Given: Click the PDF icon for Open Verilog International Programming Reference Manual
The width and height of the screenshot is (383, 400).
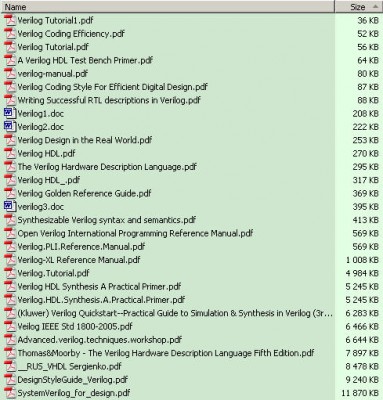Looking at the screenshot, I should tap(10, 233).
